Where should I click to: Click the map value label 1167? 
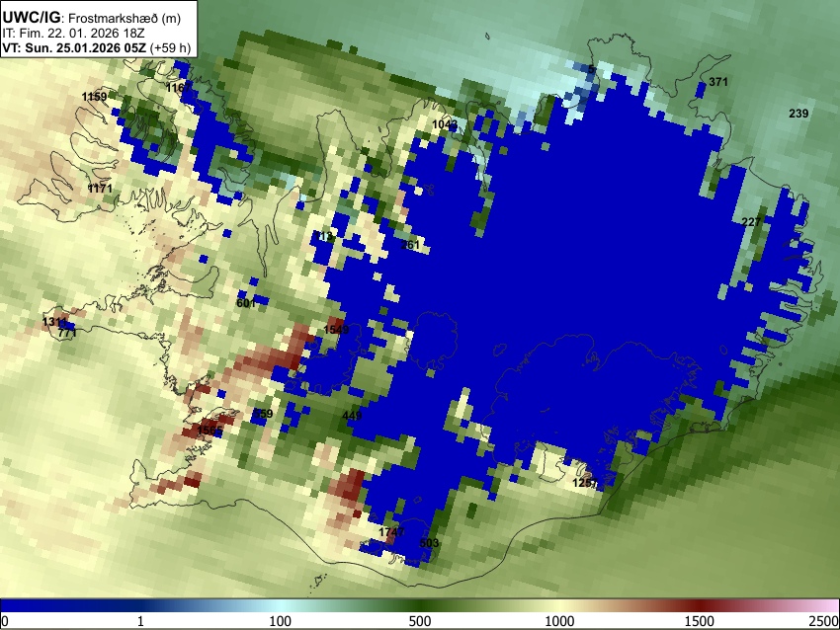[x=179, y=87]
